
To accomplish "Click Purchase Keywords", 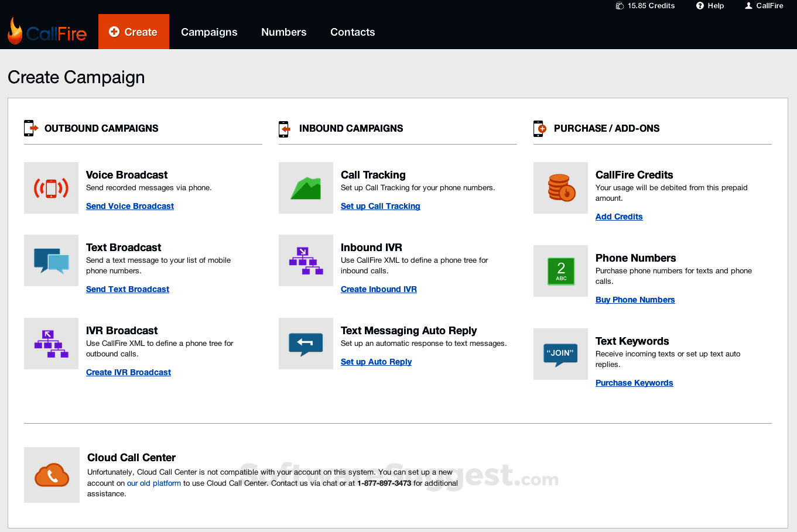I will tap(634, 383).
